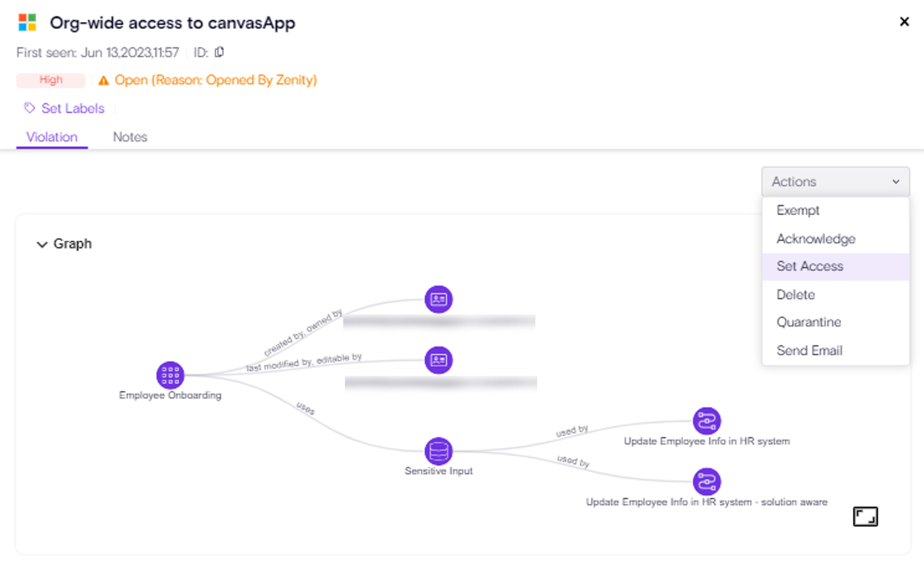This screenshot has width=924, height=565.
Task: Click the Update Employee Info in HR system flow node
Action: 707,421
